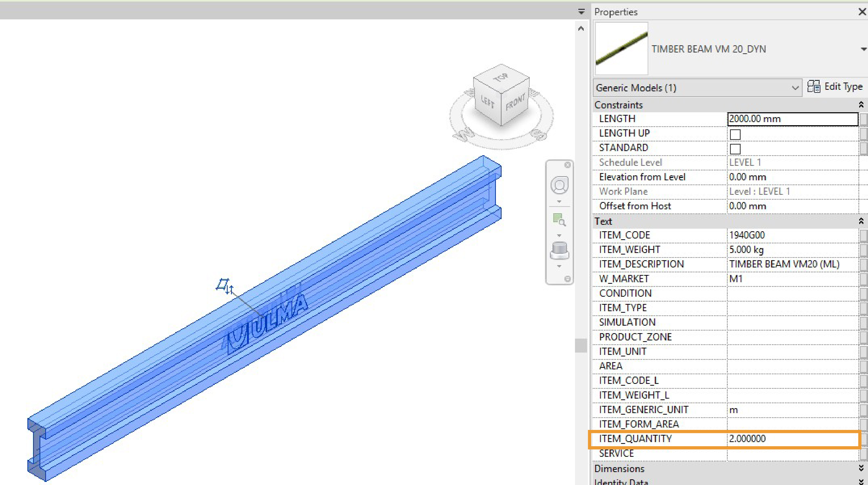
Task: Expand the Dimensions section
Action: click(861, 468)
